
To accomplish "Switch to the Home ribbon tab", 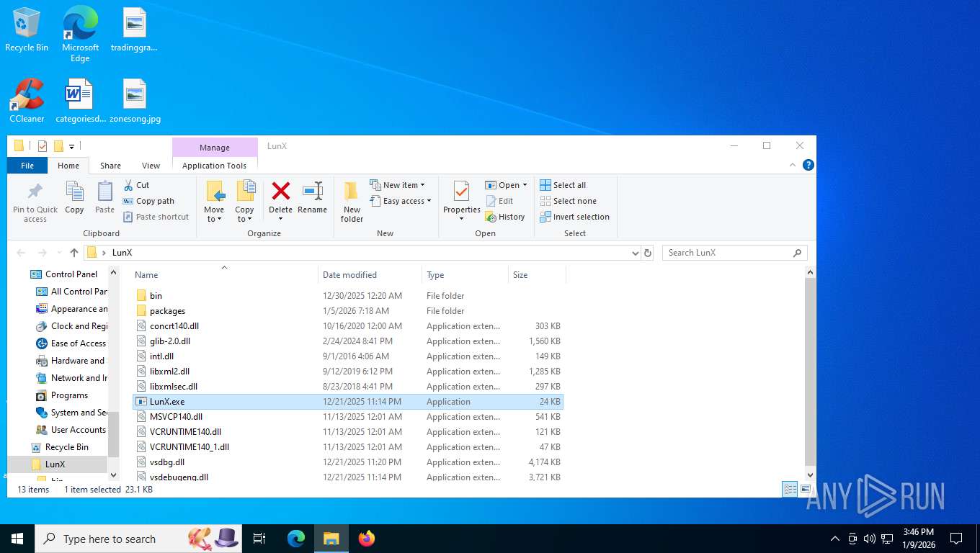I will click(68, 166).
